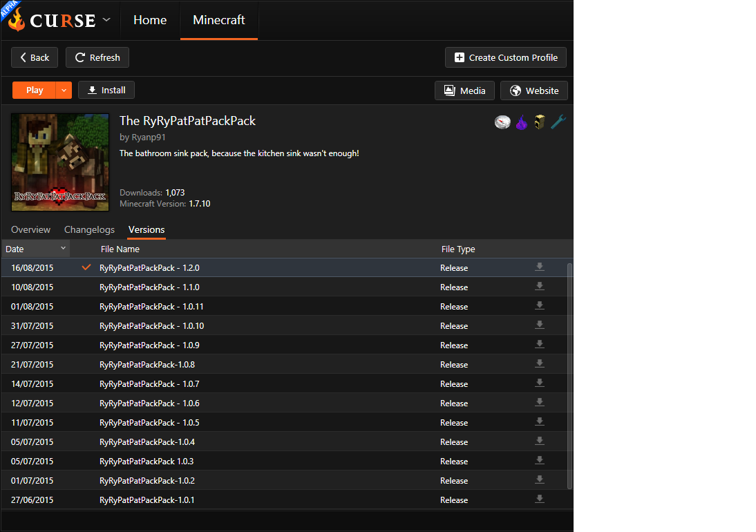This screenshot has height=532, width=756.
Task: Refresh the modpack page
Action: (97, 57)
